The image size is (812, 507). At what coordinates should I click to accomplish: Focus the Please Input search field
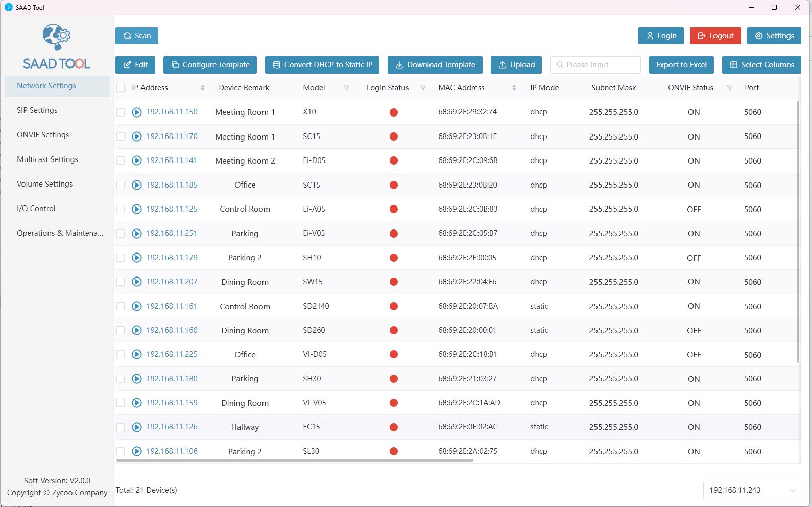tap(595, 65)
